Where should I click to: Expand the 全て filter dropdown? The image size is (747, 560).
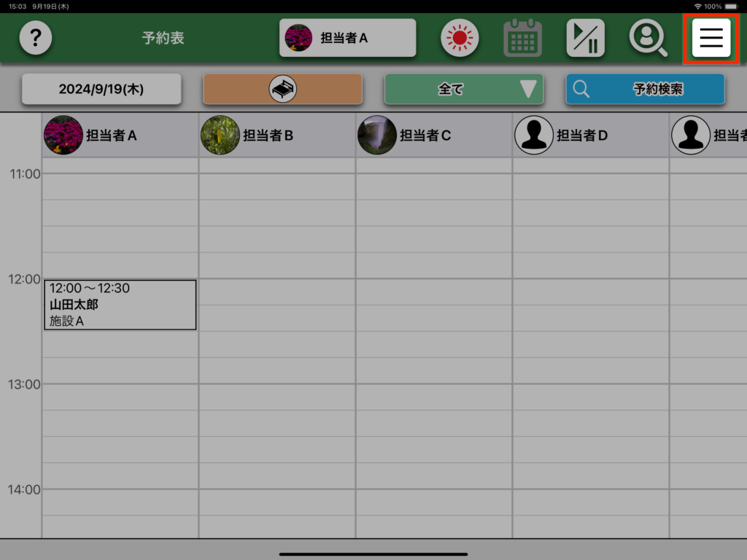(x=463, y=89)
